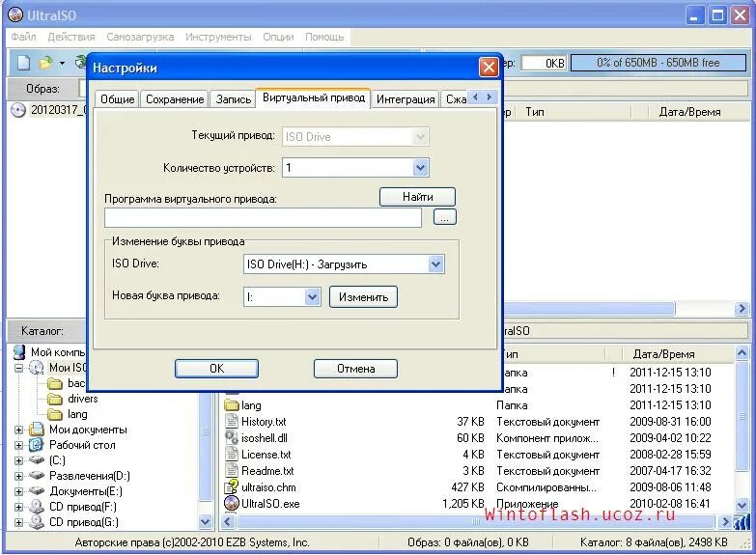The image size is (756, 555).
Task: Click the Мои документы folder icon
Action: pos(37,430)
